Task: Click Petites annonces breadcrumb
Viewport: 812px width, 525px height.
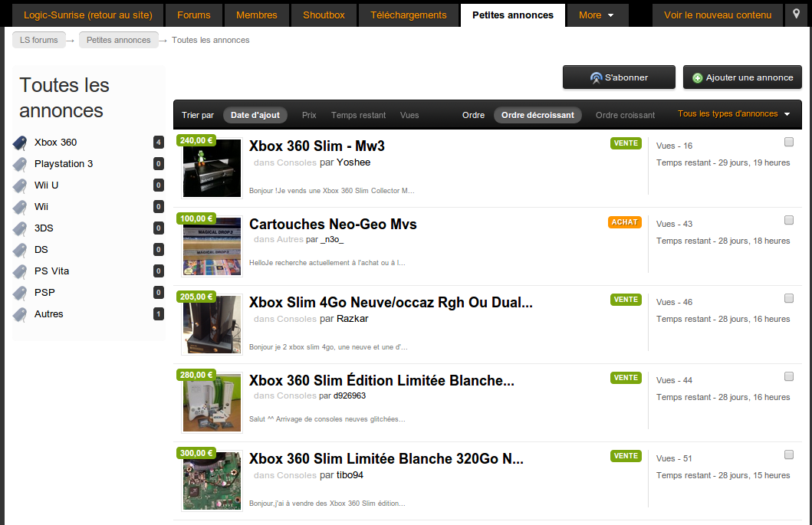Action: coord(119,40)
